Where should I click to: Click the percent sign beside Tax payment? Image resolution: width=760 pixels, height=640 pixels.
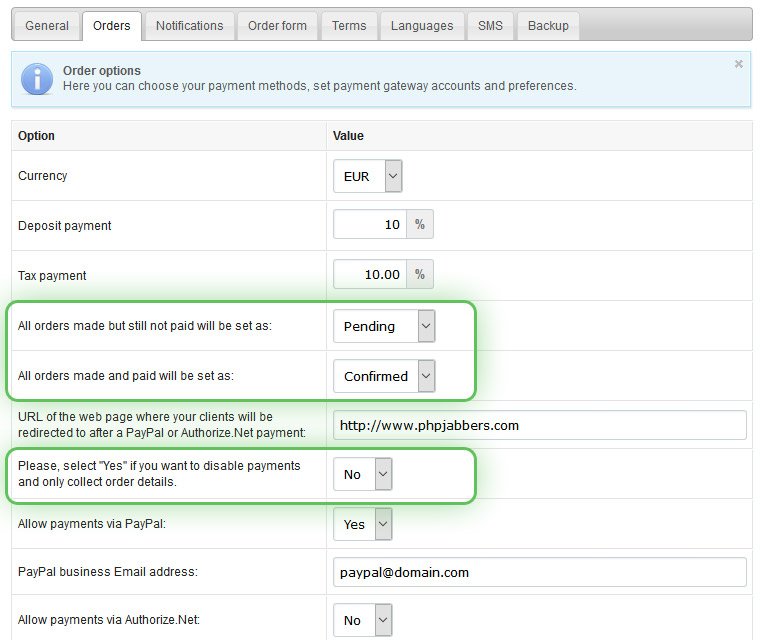tap(420, 274)
